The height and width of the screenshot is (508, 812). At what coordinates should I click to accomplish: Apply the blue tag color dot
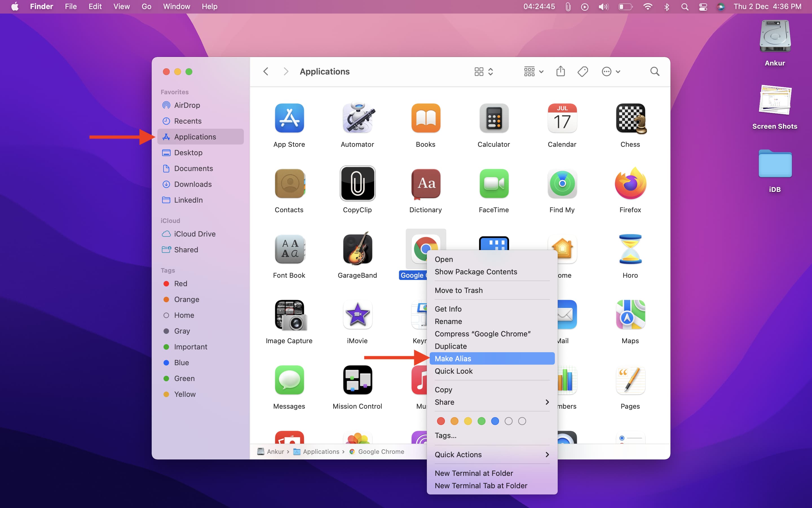[495, 421]
